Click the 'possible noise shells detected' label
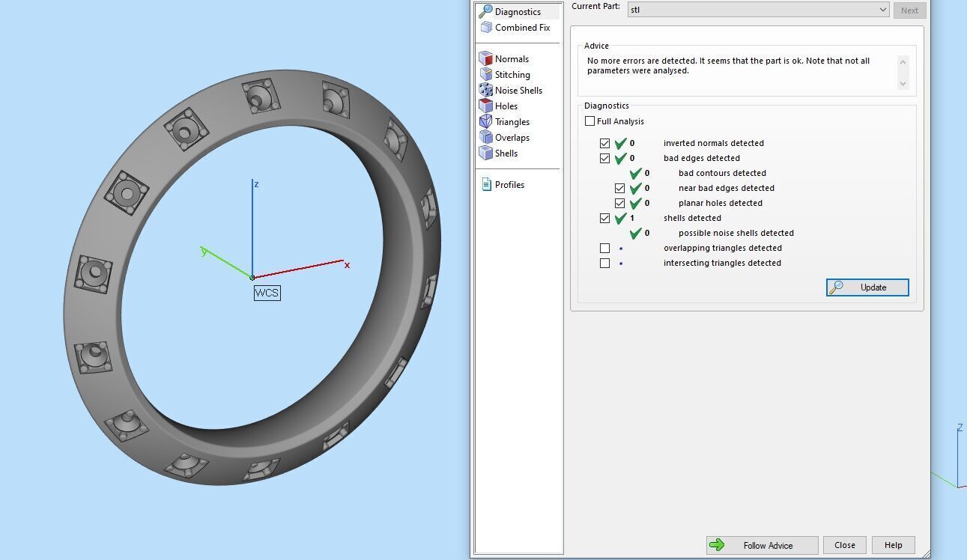This screenshot has width=967, height=560. (736, 233)
